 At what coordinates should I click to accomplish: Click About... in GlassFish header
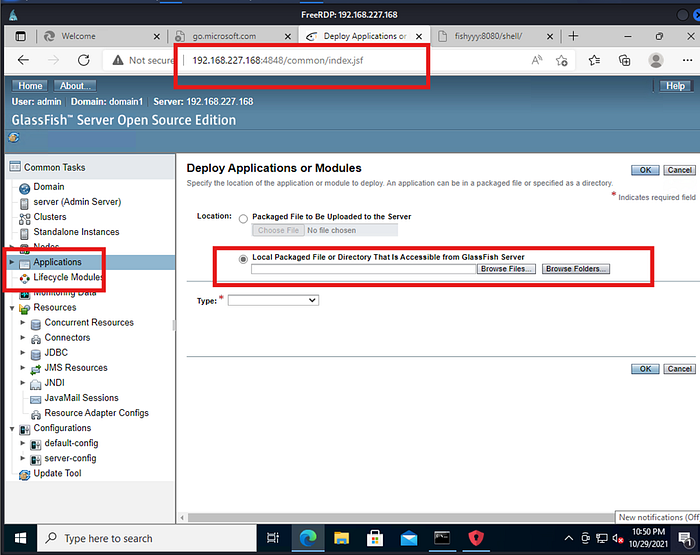tap(75, 86)
